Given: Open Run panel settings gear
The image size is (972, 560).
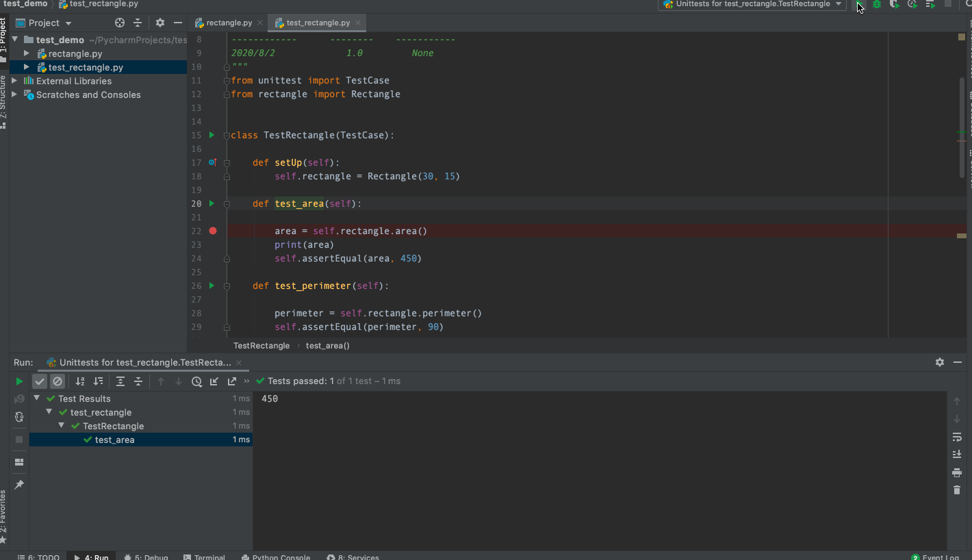Looking at the screenshot, I should (x=940, y=362).
